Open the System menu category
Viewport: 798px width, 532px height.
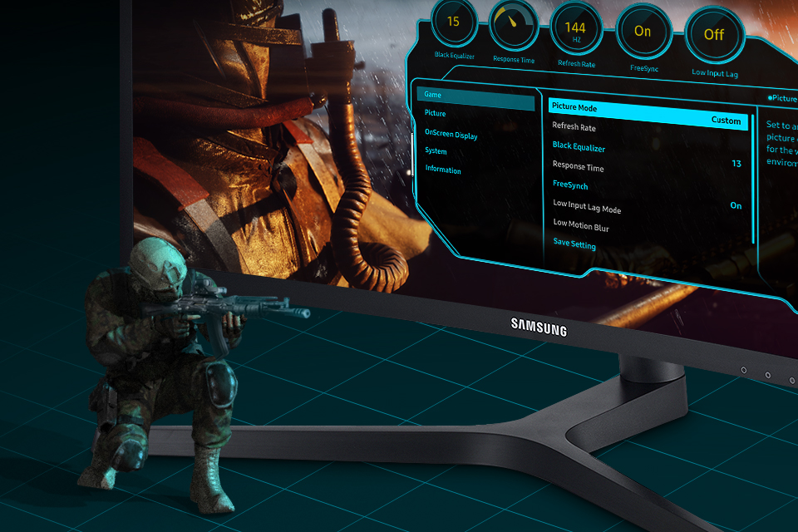436,150
